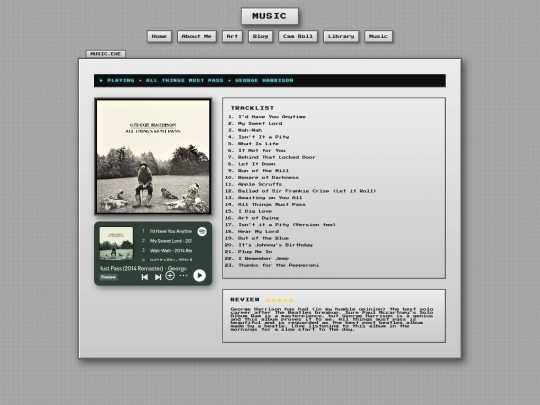Click small album thumbnail in Spotify widget
The width and height of the screenshot is (540, 405).
point(116,243)
